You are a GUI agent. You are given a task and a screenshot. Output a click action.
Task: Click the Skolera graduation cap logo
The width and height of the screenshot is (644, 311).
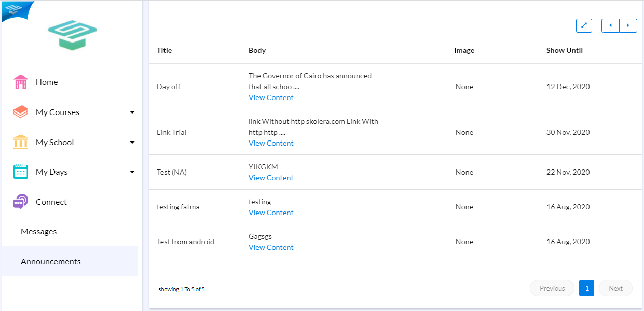coord(73,35)
